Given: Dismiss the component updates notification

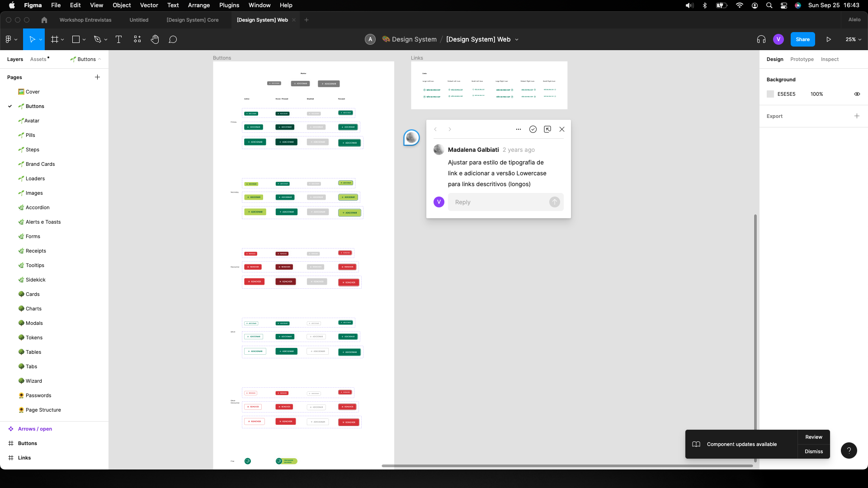Looking at the screenshot, I should pyautogui.click(x=813, y=451).
